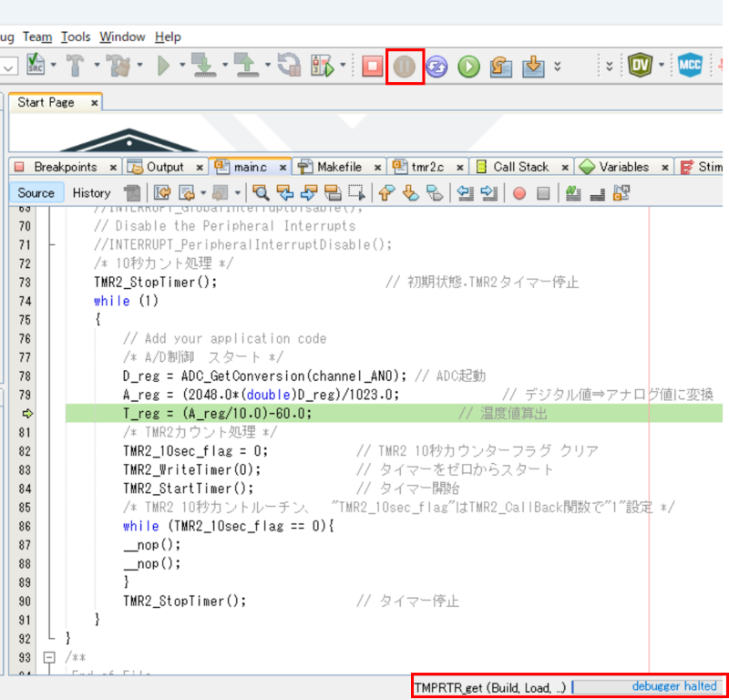
Task: Open the MCC code configurator
Action: (x=690, y=67)
